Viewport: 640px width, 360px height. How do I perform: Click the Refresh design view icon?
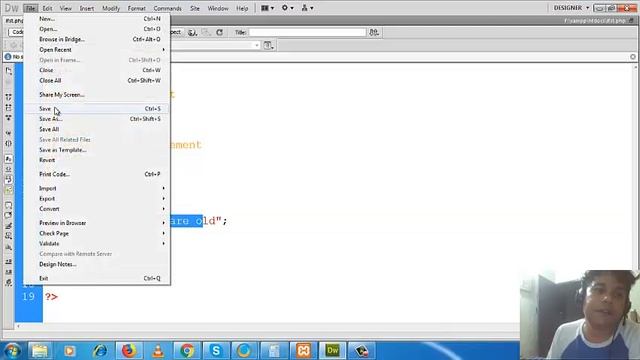pos(220,32)
